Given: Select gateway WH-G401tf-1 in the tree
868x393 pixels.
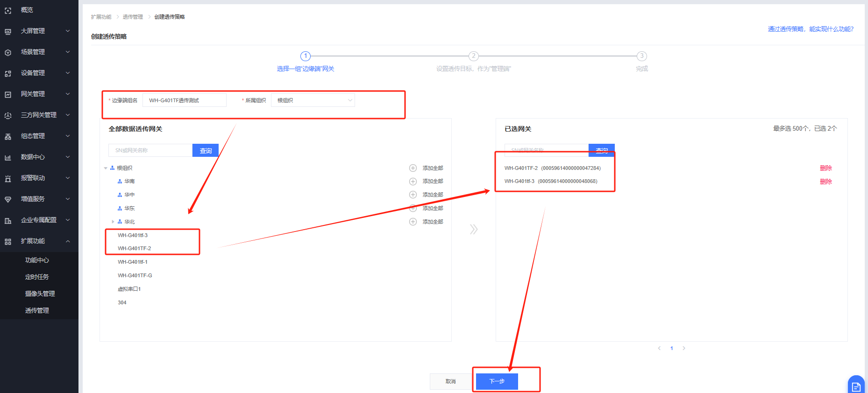Looking at the screenshot, I should (133, 262).
